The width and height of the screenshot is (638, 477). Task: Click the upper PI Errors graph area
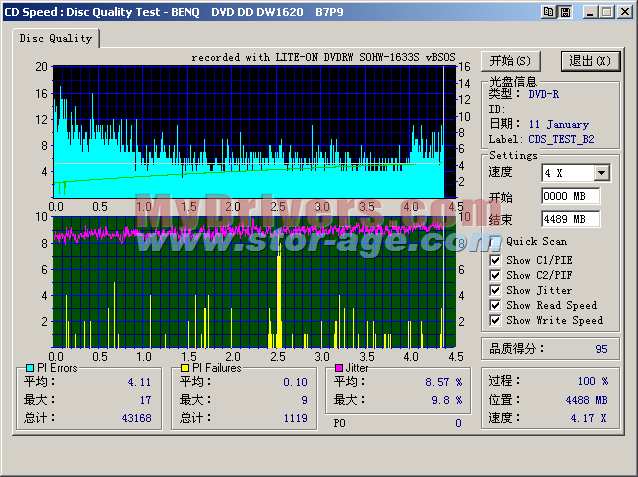248,130
